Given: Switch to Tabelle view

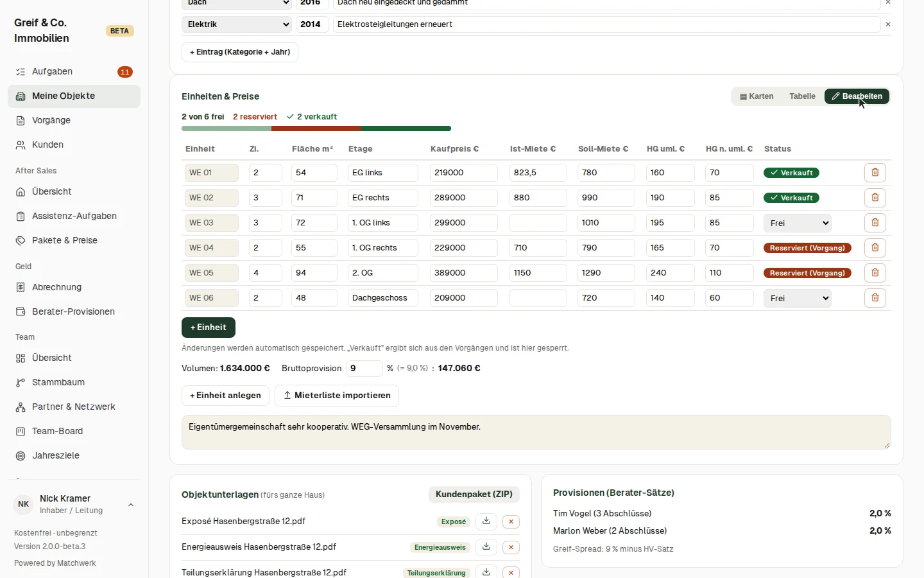Looking at the screenshot, I should 802,96.
